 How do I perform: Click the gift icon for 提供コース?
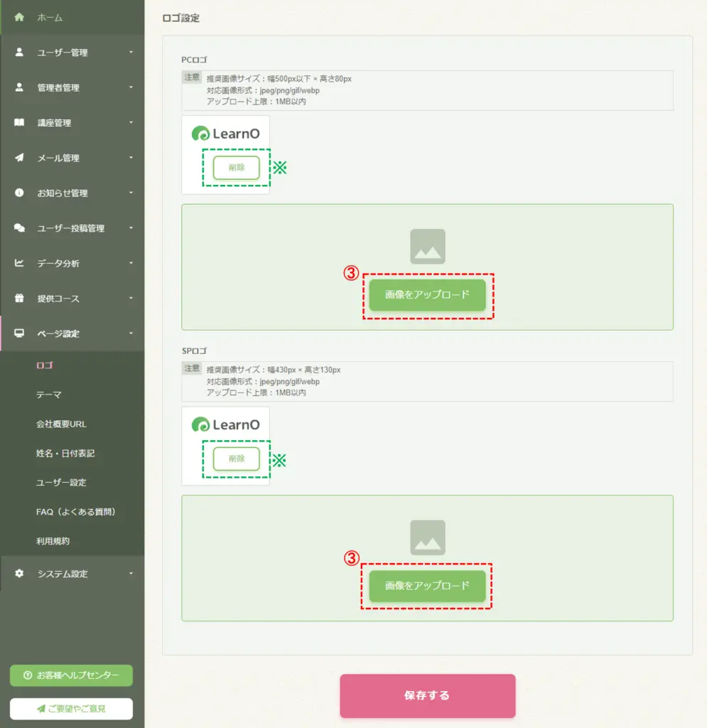[19, 298]
